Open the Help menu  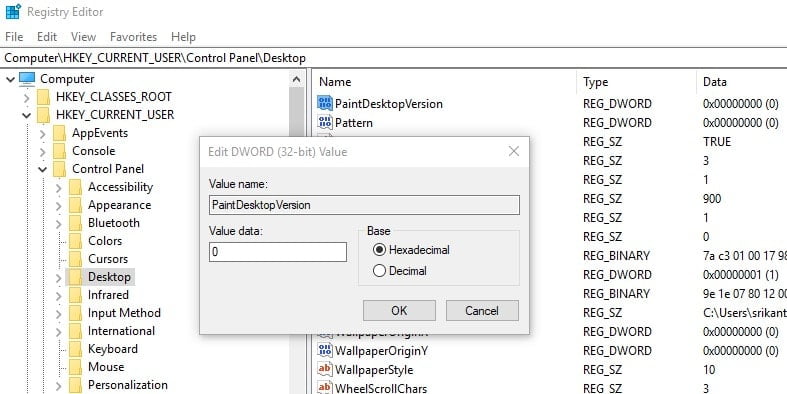click(x=183, y=37)
